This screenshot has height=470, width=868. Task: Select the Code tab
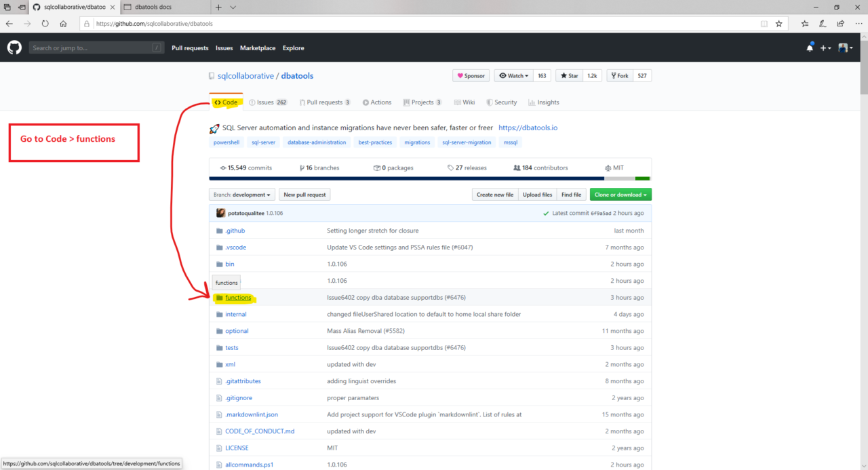click(226, 102)
